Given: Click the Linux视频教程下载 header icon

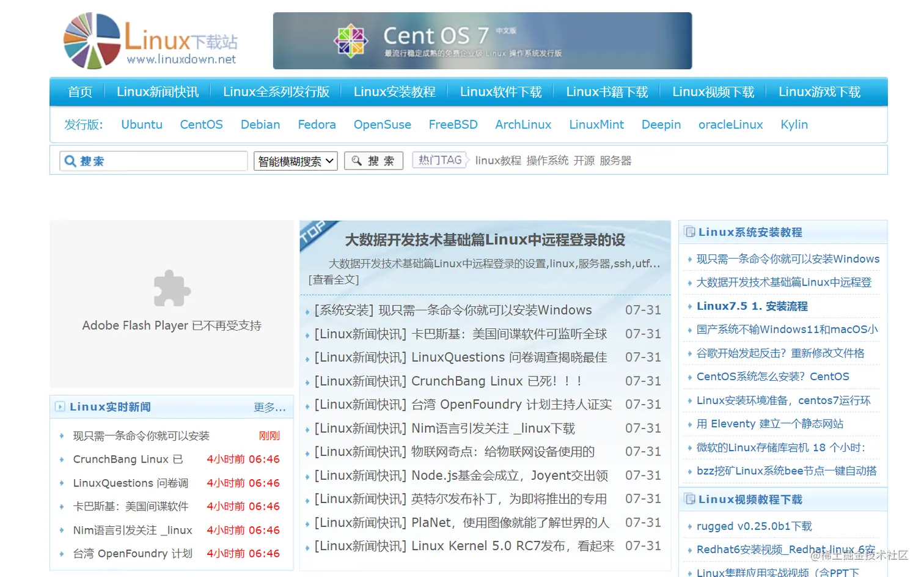Looking at the screenshot, I should coord(689,499).
